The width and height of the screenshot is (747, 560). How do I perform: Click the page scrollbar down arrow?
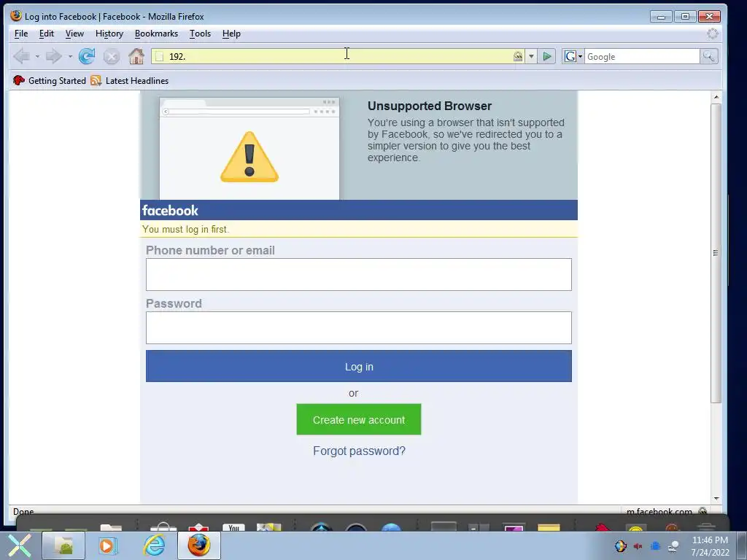[x=716, y=498]
